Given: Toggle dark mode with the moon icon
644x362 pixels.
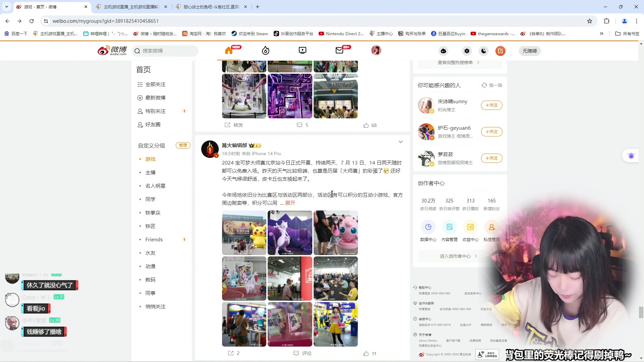Looking at the screenshot, I should point(483,51).
